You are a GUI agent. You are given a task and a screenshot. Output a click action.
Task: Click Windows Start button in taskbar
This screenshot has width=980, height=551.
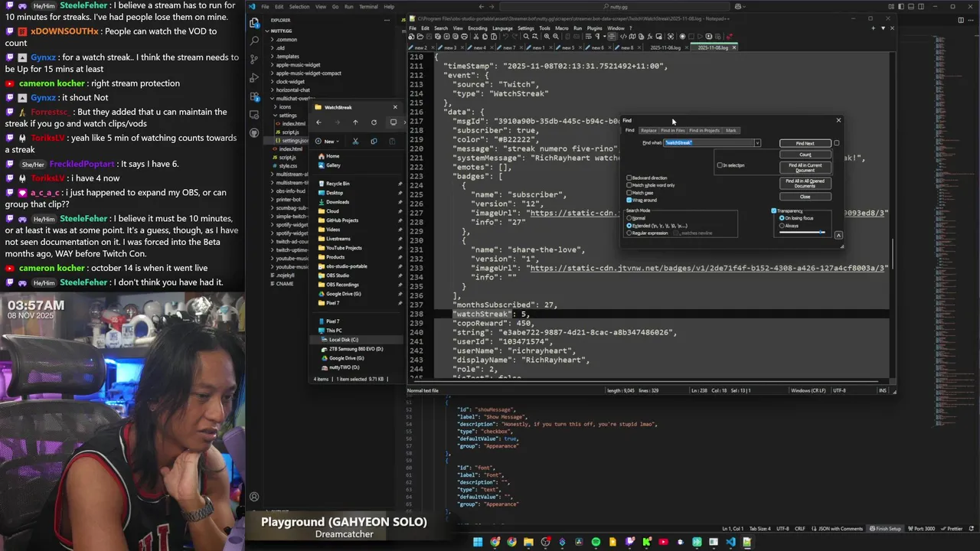[478, 542]
